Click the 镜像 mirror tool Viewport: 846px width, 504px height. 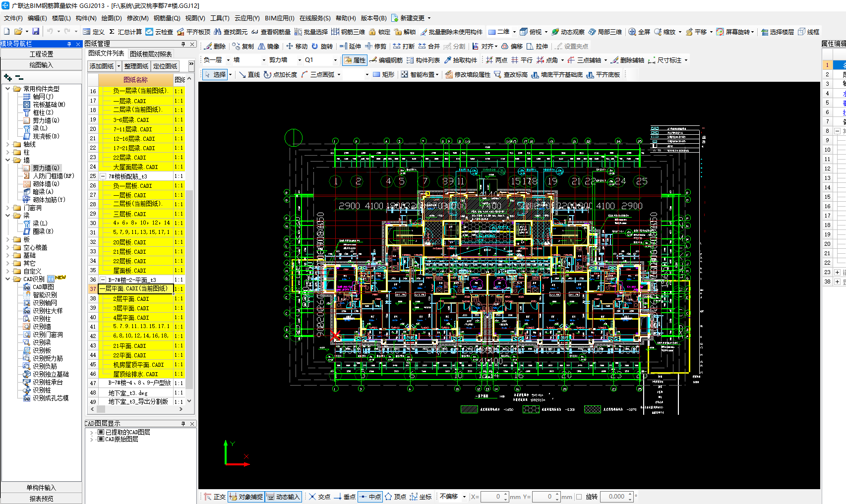(268, 46)
